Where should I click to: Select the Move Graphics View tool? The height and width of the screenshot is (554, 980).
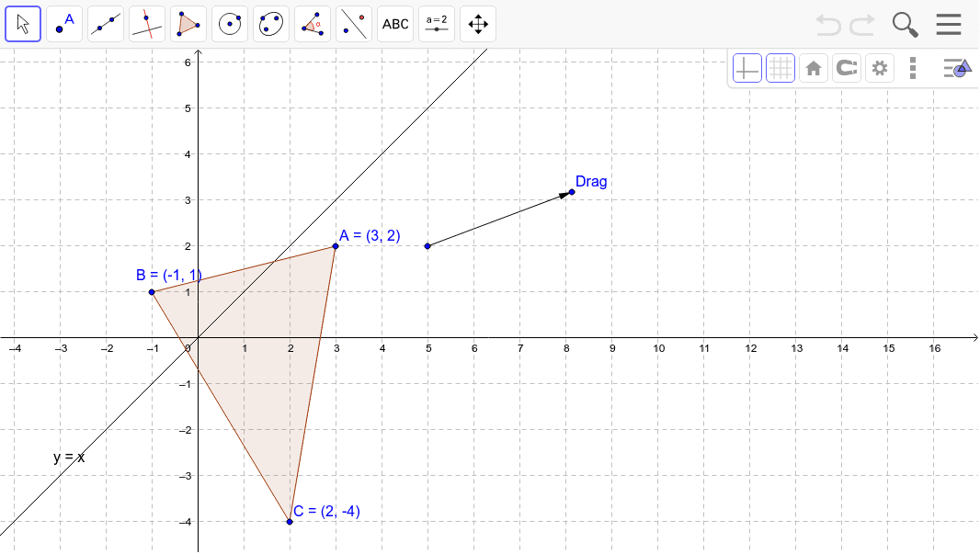click(477, 24)
